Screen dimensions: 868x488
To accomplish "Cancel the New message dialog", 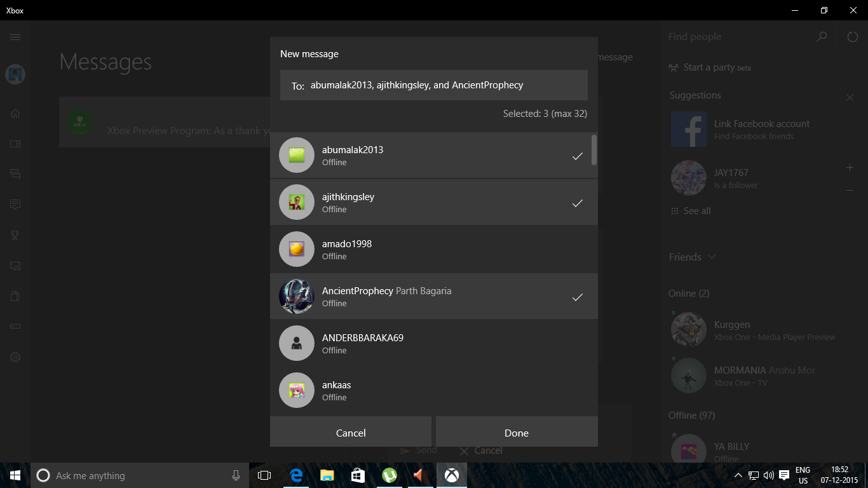I will 351,432.
